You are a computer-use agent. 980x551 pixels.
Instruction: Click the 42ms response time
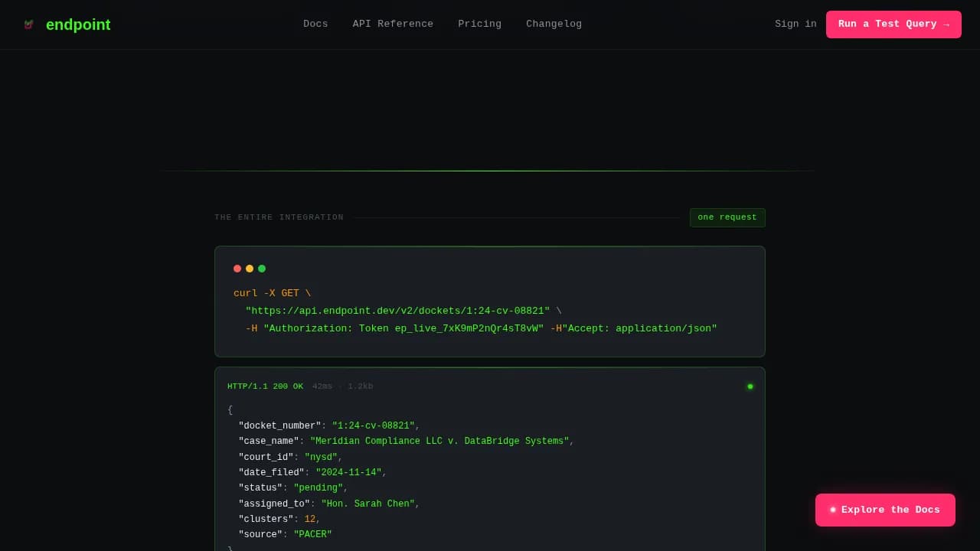322,386
